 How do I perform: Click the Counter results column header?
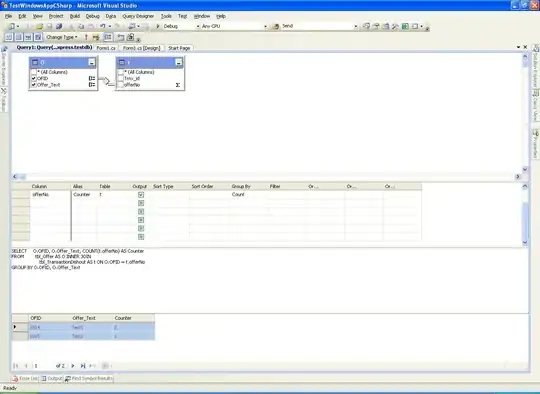tap(133, 318)
